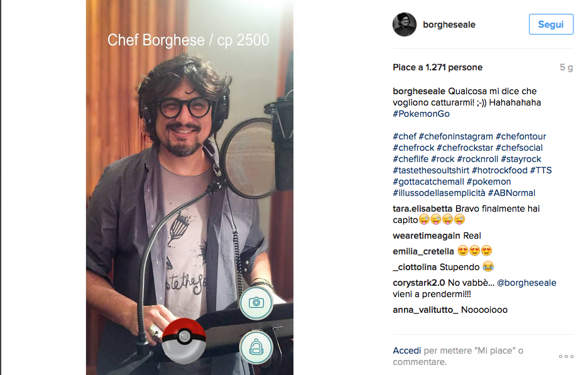
Task: Click the red Pokéball icon
Action: point(183,341)
